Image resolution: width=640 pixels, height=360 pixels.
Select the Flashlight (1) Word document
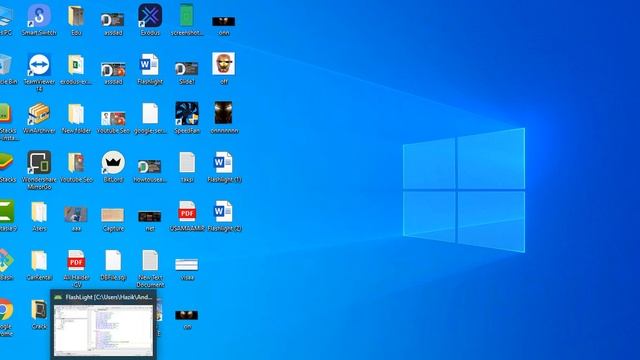click(x=223, y=162)
